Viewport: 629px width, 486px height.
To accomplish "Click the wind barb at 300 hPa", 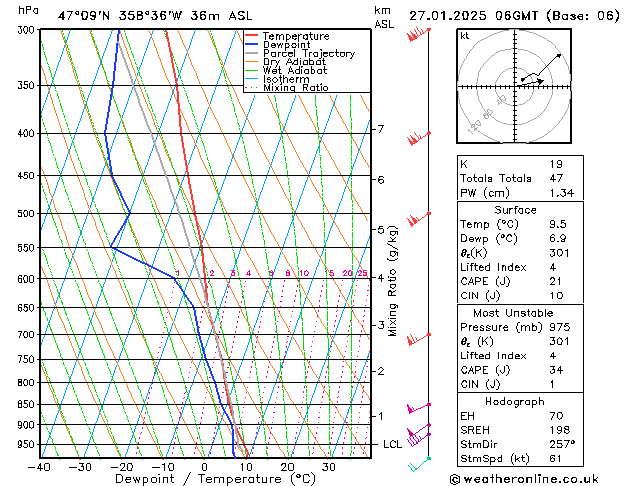I will pos(418,35).
